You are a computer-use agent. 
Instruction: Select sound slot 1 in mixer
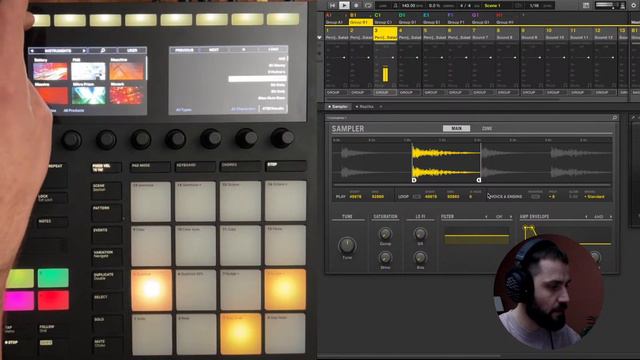337,33
